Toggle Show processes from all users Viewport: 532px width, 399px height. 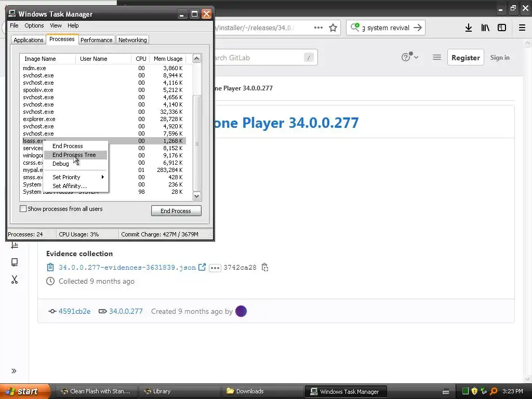(x=23, y=209)
